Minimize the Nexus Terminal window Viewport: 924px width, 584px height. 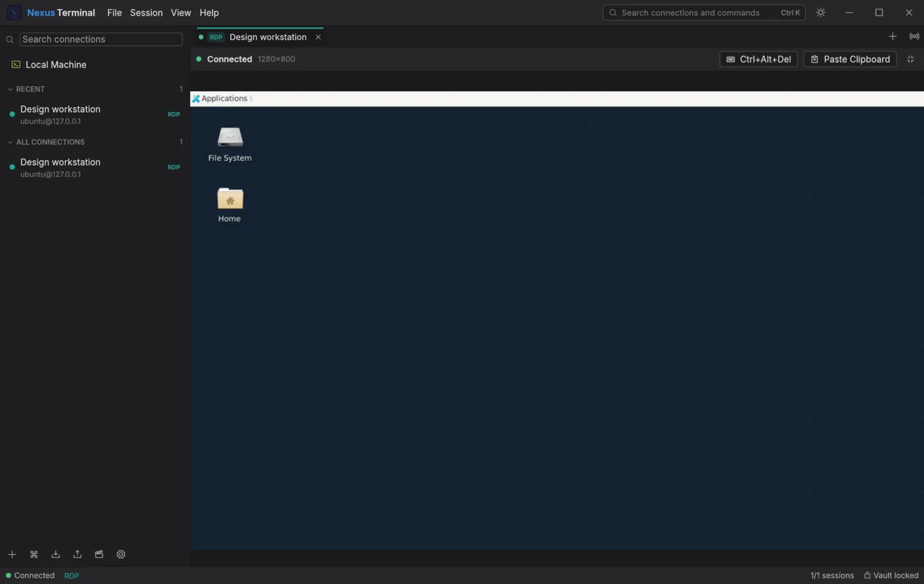click(849, 12)
